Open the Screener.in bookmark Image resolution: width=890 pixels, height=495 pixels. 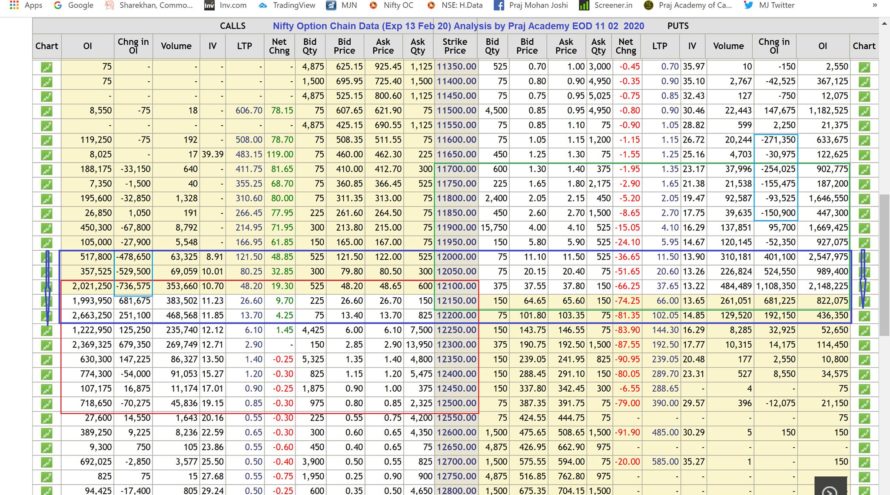606,5
